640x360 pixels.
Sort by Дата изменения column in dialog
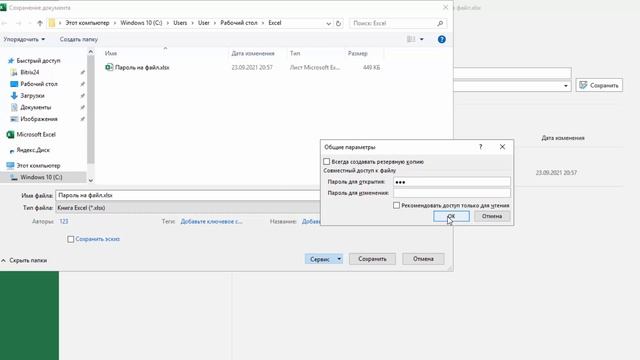click(x=253, y=53)
